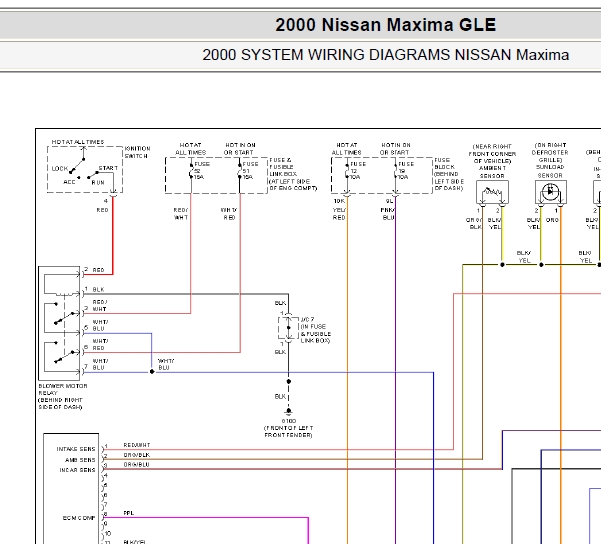Click the '10K' connector pin label

coord(339,201)
